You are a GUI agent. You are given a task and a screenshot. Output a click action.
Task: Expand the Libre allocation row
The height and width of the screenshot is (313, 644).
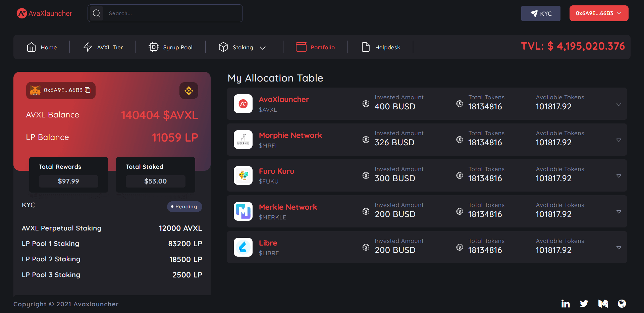click(x=619, y=248)
